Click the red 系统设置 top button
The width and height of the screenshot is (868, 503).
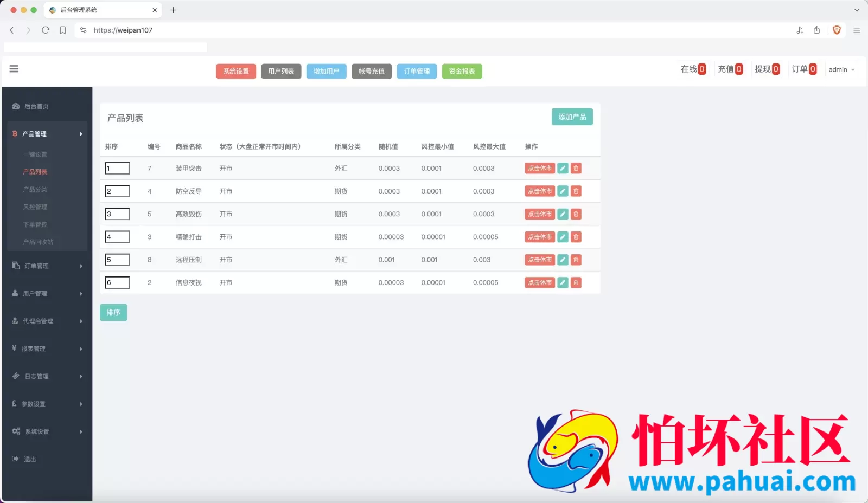236,71
